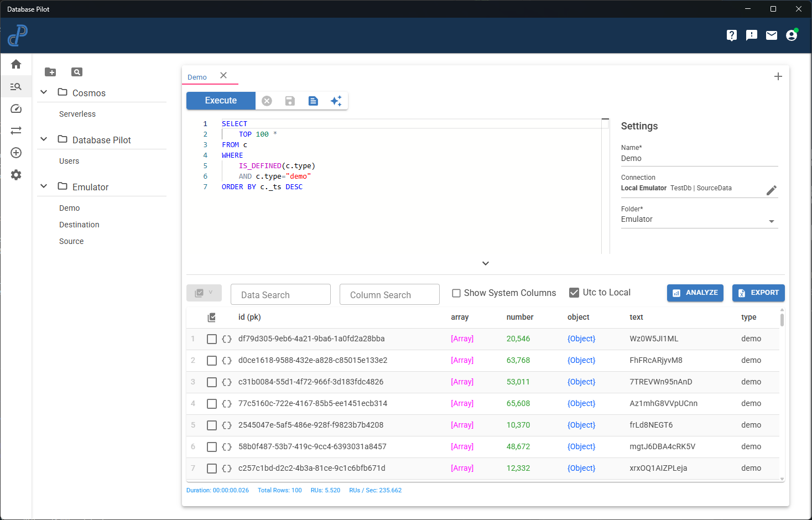Select the Users container under Database Pilot
812x520 pixels.
(69, 161)
